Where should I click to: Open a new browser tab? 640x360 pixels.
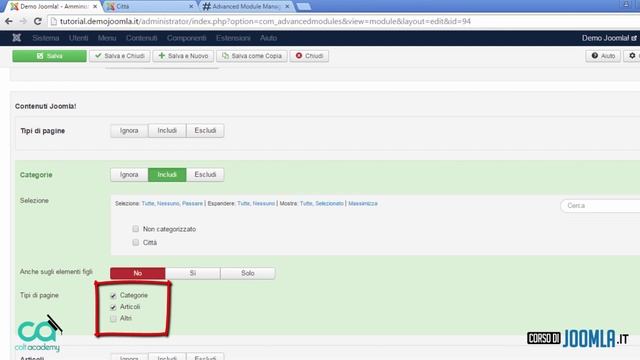point(303,7)
